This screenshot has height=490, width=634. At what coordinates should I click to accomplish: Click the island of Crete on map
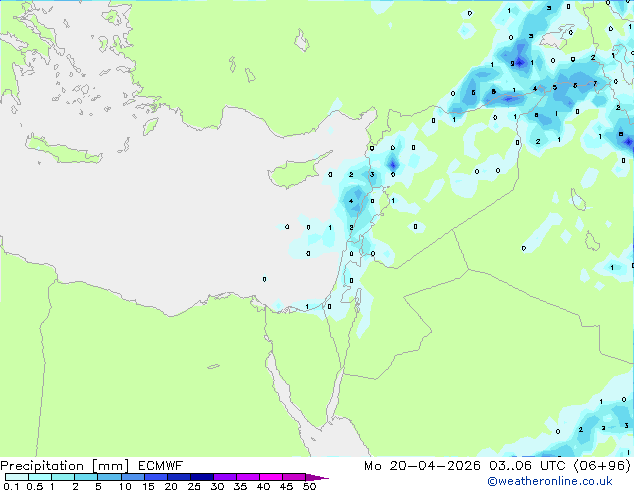tap(63, 150)
